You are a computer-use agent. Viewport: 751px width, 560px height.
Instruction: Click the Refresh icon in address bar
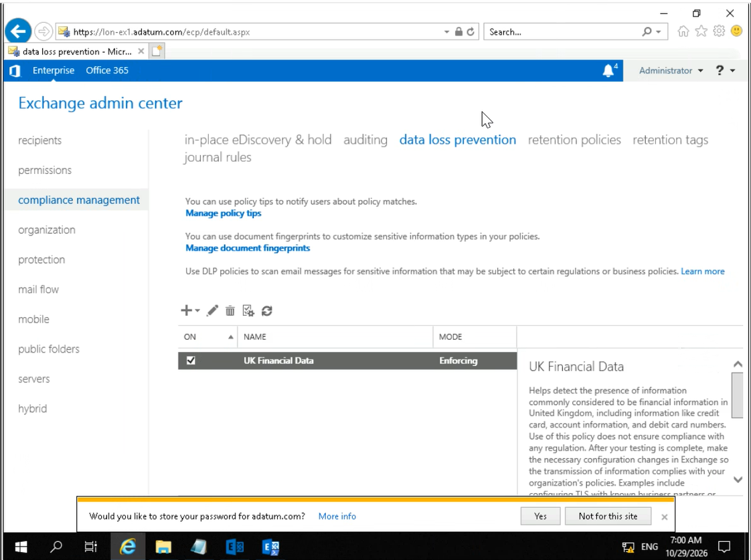(x=471, y=31)
